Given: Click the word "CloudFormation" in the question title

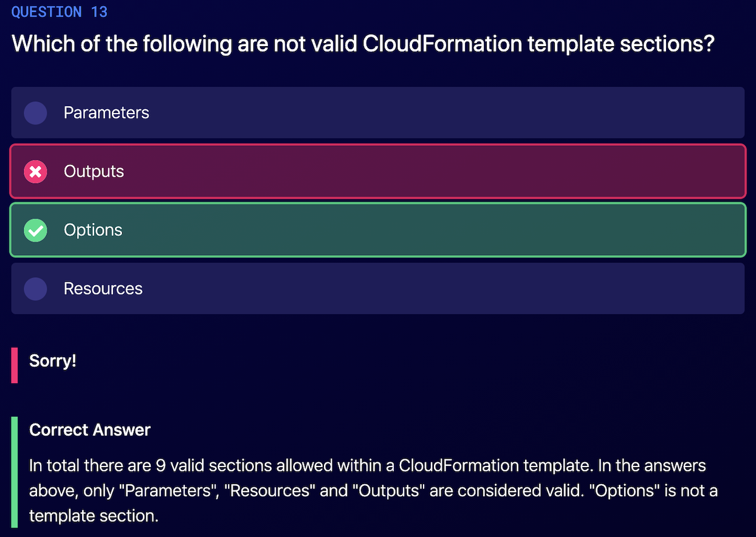Looking at the screenshot, I should click(442, 44).
